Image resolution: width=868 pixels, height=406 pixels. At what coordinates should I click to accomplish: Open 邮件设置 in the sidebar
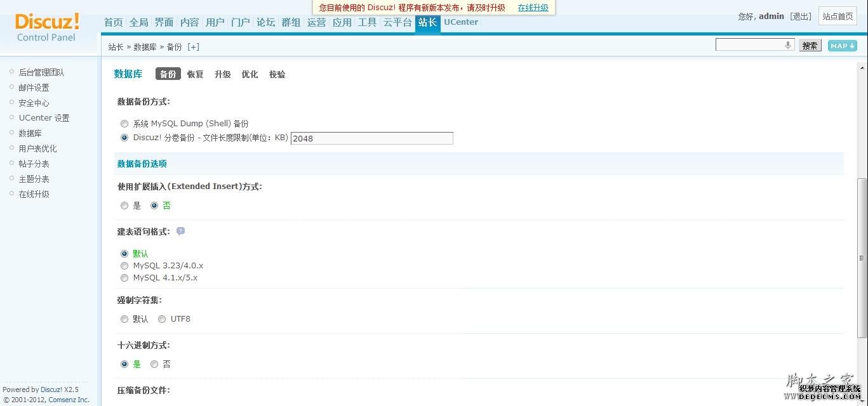point(34,88)
